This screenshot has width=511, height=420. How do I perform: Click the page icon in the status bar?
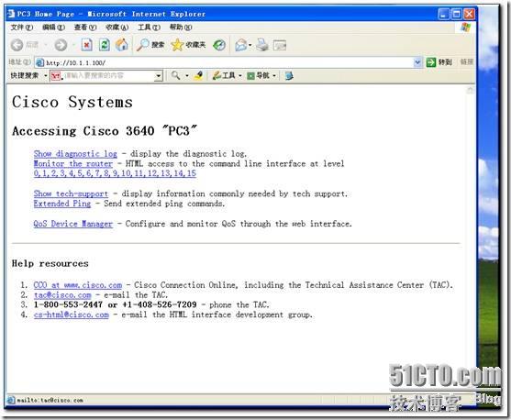(x=10, y=400)
